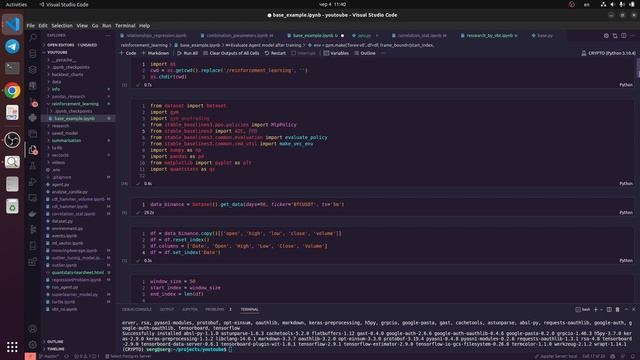Open Google Chrome from the dock
Screen dimensions: 640x360
pos(12,91)
